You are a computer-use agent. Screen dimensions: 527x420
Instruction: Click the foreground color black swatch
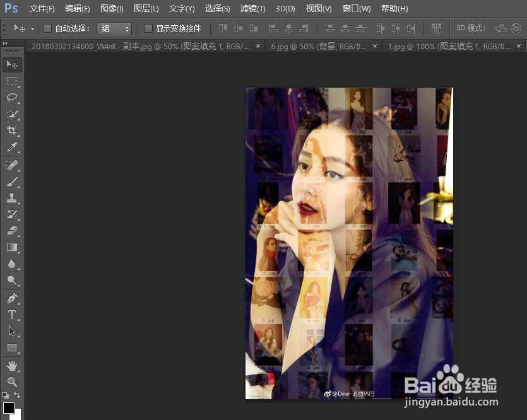tap(8, 408)
